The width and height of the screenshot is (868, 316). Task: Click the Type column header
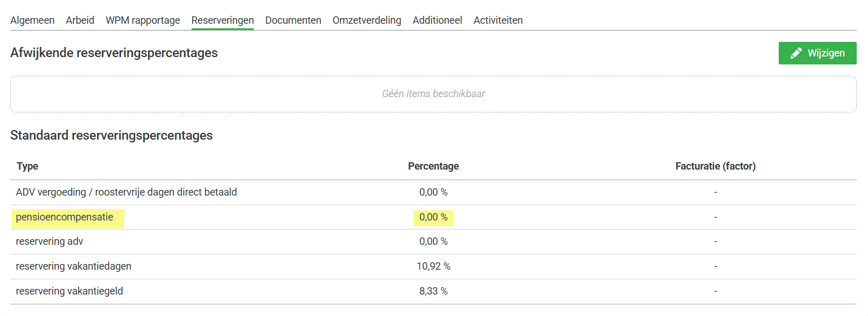coord(28,166)
